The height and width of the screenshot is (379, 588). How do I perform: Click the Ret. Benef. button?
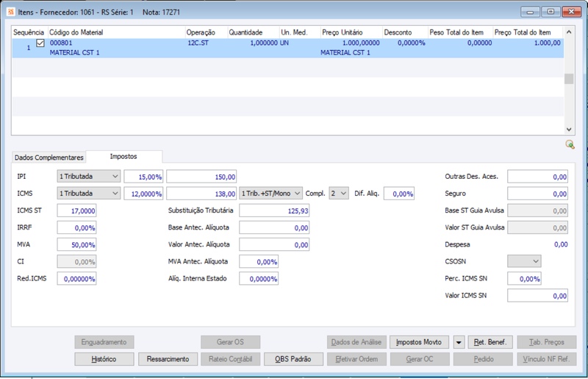(x=490, y=342)
